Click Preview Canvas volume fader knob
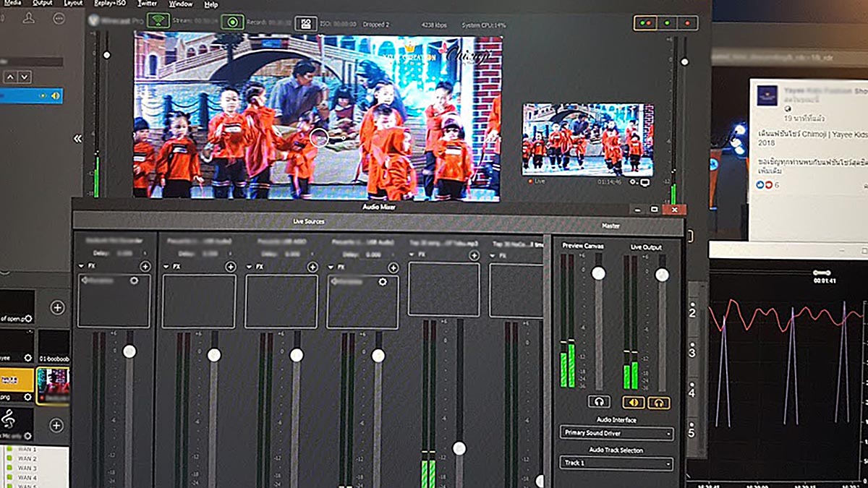The image size is (868, 488). point(598,273)
